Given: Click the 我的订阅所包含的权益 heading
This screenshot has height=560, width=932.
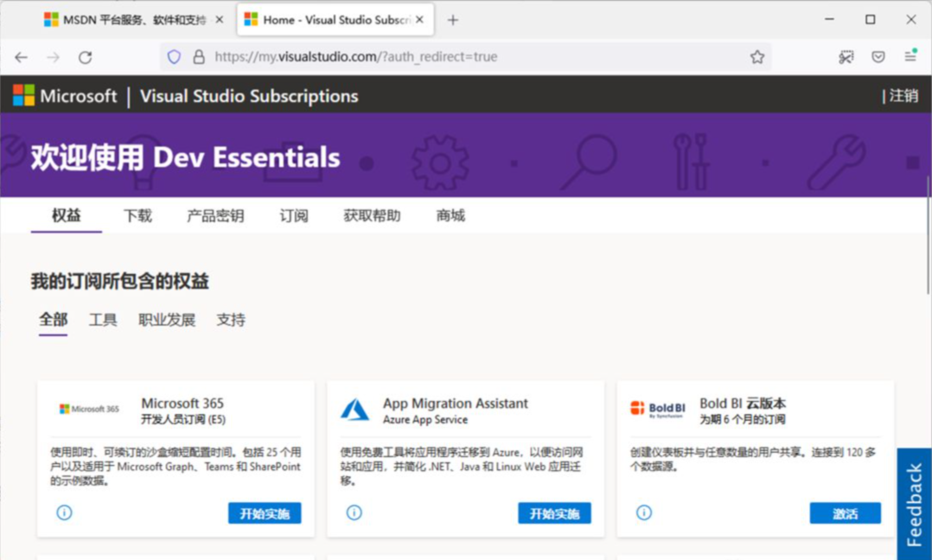Looking at the screenshot, I should click(119, 282).
